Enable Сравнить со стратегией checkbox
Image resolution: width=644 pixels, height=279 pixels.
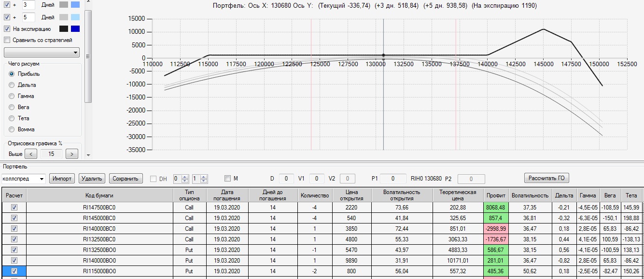7,40
